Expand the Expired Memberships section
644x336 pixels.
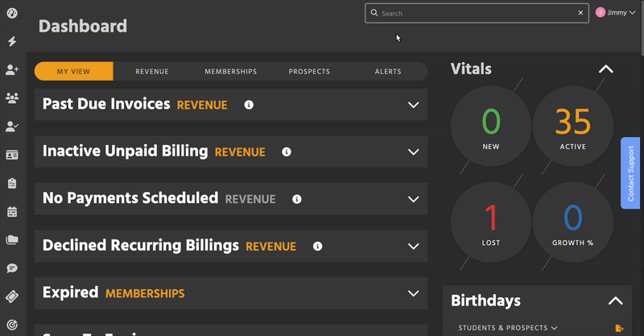pos(413,293)
